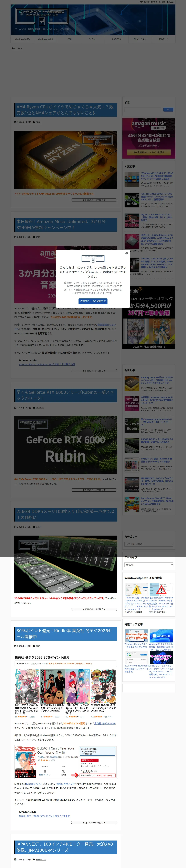
Task: Click the メモリ category tag link
Action: pyautogui.click(x=39, y=527)
